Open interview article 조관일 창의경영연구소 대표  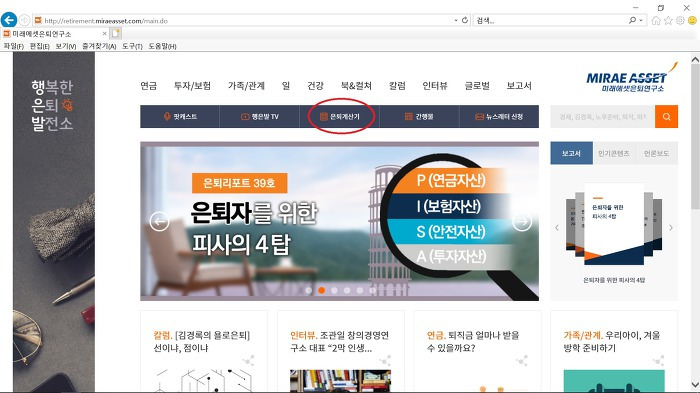340,341
